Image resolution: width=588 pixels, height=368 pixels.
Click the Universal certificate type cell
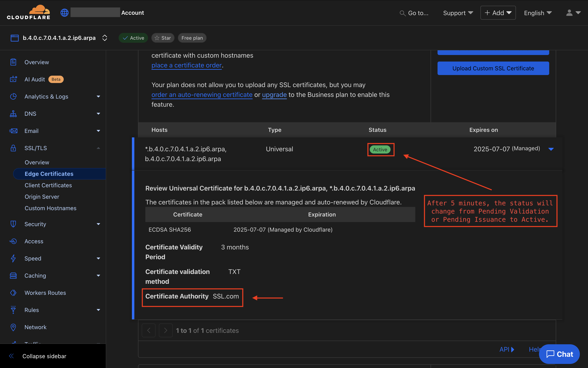[280, 149]
